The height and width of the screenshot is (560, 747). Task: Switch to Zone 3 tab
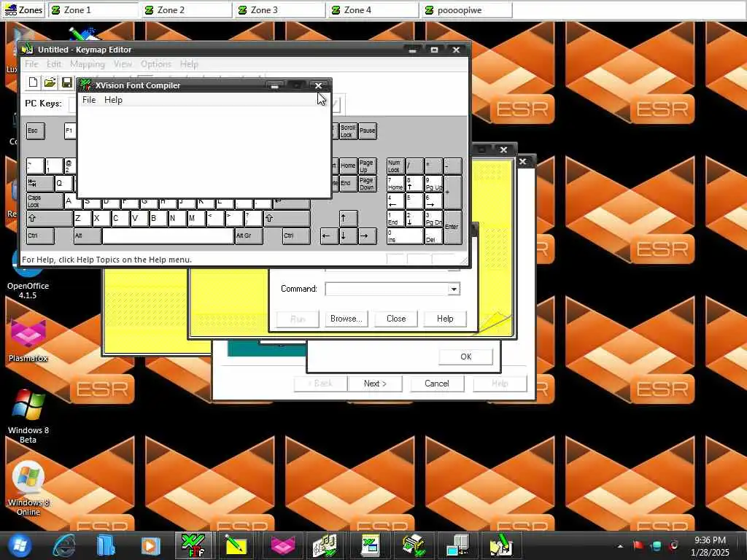click(280, 10)
